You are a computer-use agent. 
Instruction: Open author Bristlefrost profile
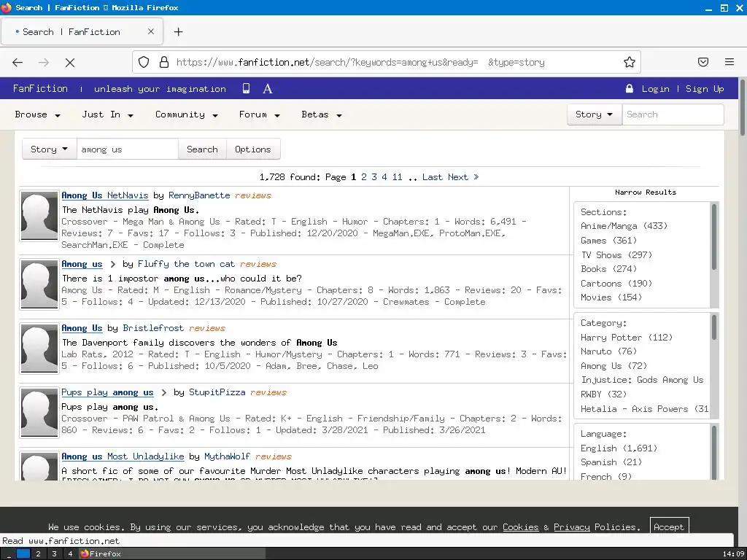tap(153, 329)
